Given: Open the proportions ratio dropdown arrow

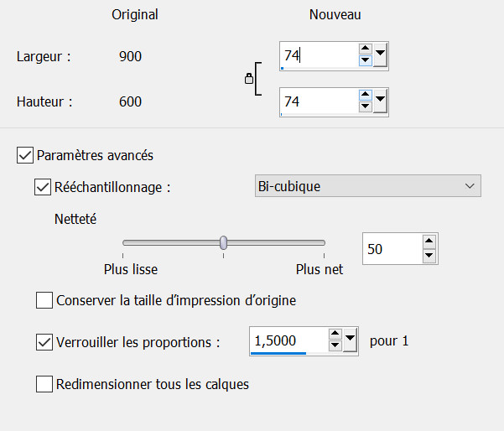Looking at the screenshot, I should tap(351, 340).
